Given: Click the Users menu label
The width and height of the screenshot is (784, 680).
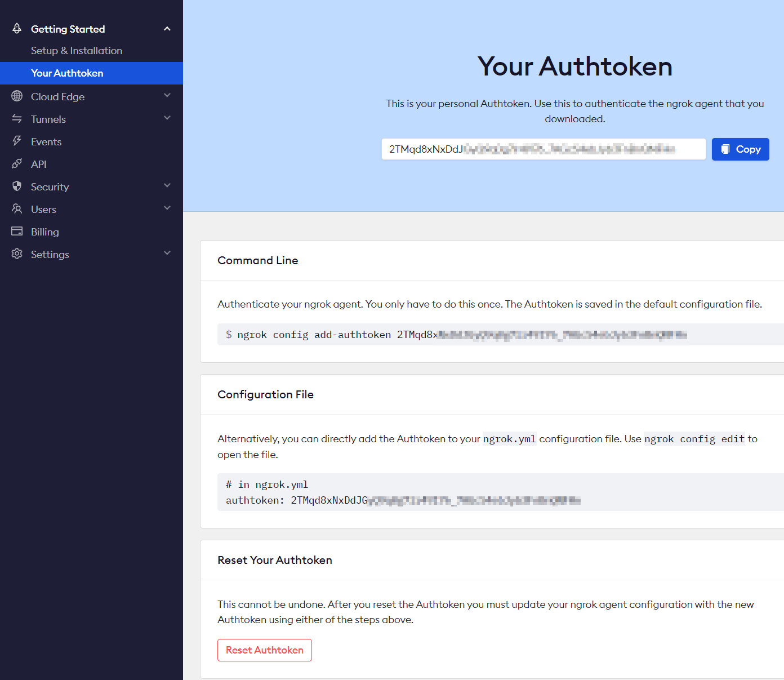Looking at the screenshot, I should pyautogui.click(x=43, y=210).
